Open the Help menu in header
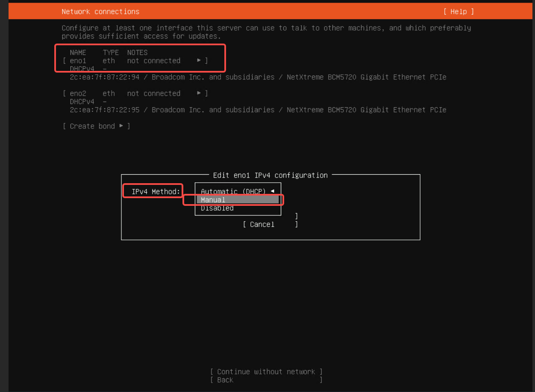 click(459, 12)
